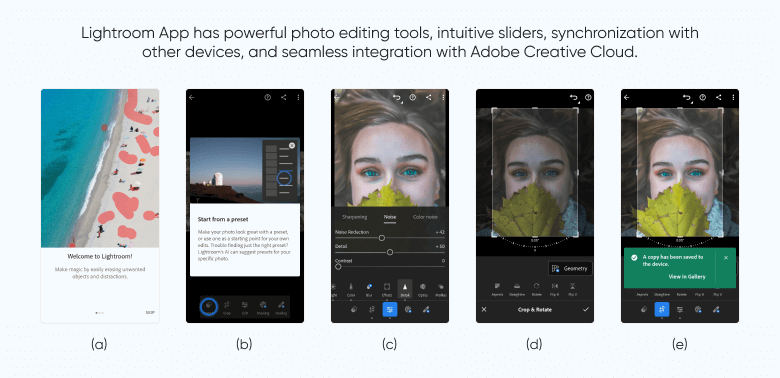The height and width of the screenshot is (378, 780).
Task: Tap SKIP on the Welcome to Lightroom screen (a)
Action: point(150,312)
